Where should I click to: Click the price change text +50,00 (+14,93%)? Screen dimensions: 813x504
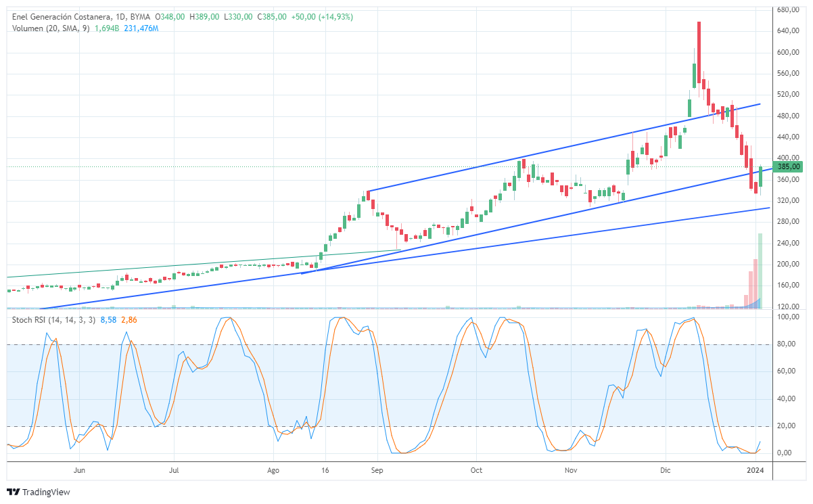321,16
